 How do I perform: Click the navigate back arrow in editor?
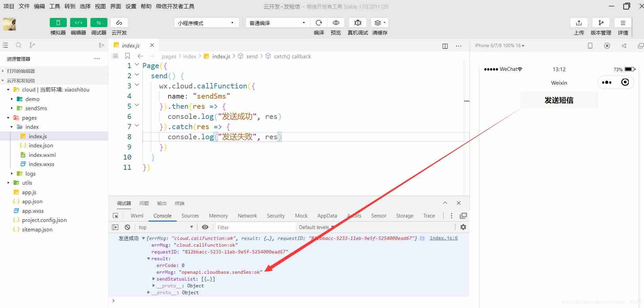[140, 56]
